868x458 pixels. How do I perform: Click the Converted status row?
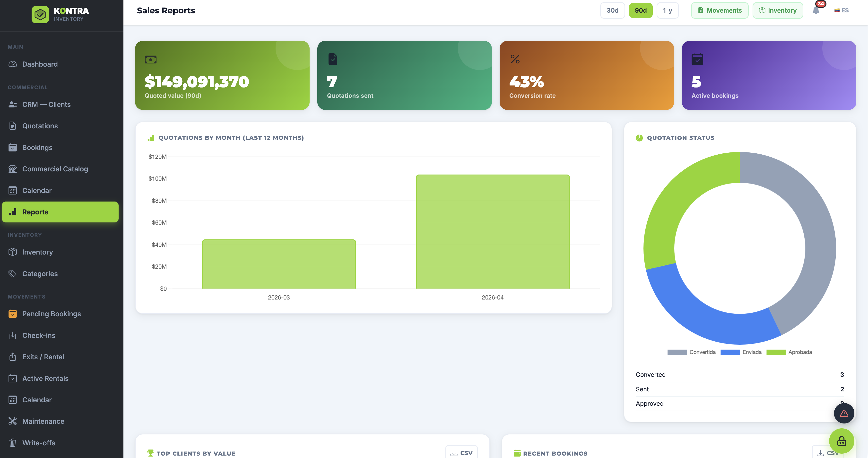[740, 375]
